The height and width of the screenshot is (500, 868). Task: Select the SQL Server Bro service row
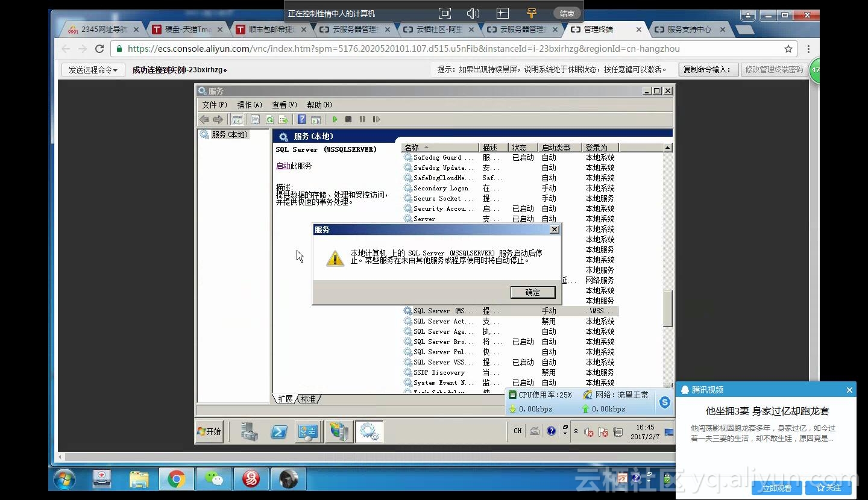click(x=511, y=342)
